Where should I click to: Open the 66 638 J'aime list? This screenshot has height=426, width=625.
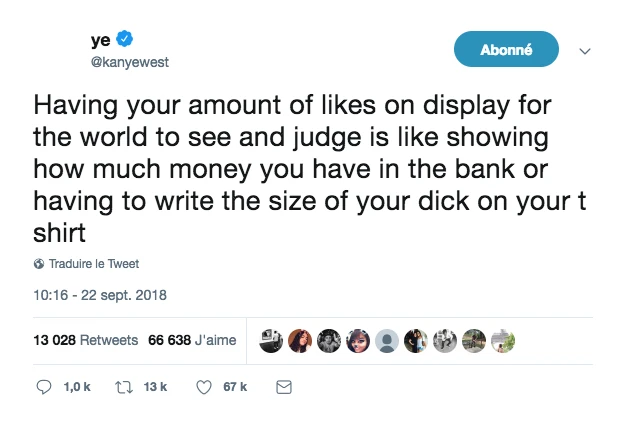[192, 340]
